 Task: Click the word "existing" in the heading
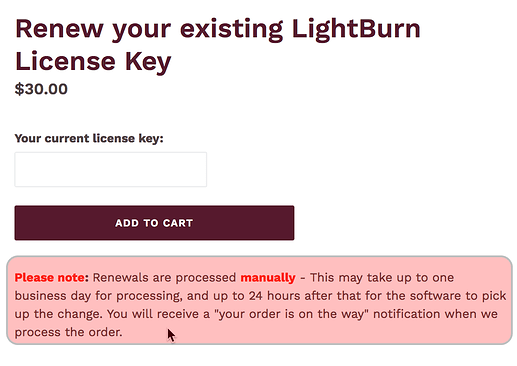(x=231, y=29)
